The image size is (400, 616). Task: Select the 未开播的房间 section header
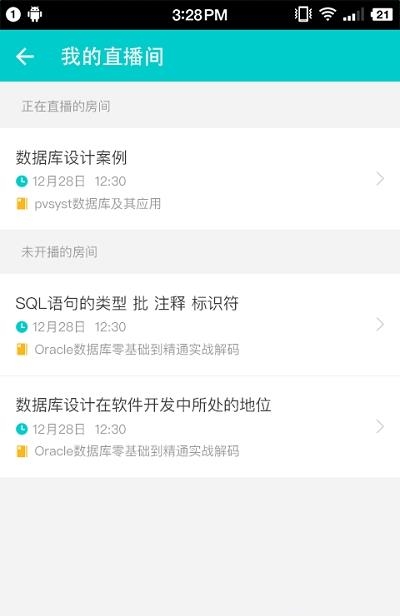[x=60, y=252]
